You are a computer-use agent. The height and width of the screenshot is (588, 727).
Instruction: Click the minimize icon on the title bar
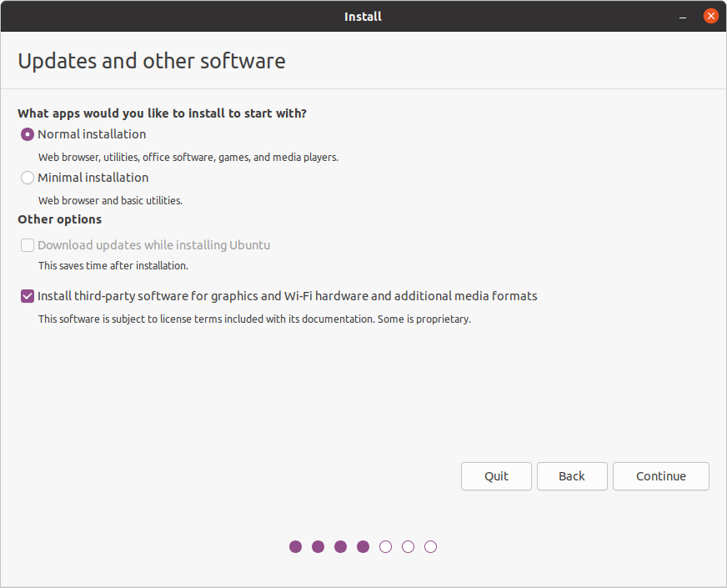(681, 16)
